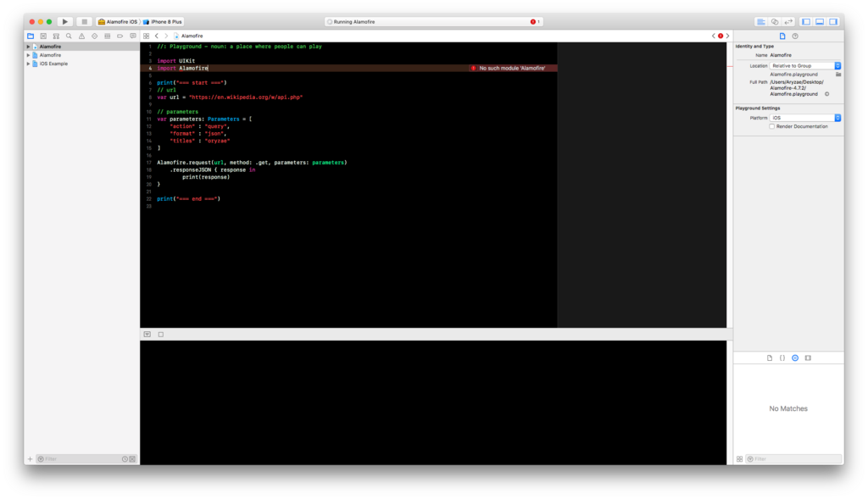Expand the Alamofire project tree item
Viewport: 868px width, 499px height.
pyautogui.click(x=28, y=55)
